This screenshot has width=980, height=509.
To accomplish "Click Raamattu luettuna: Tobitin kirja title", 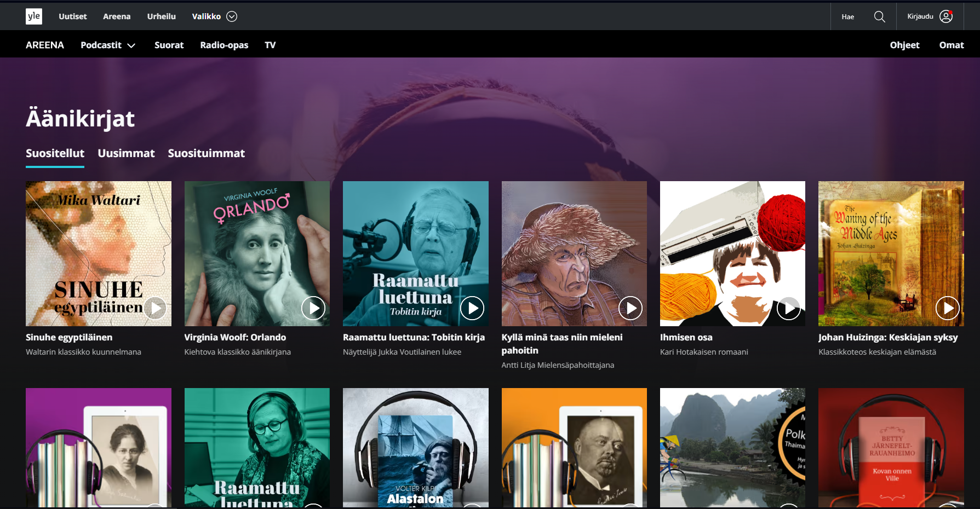I will (414, 337).
